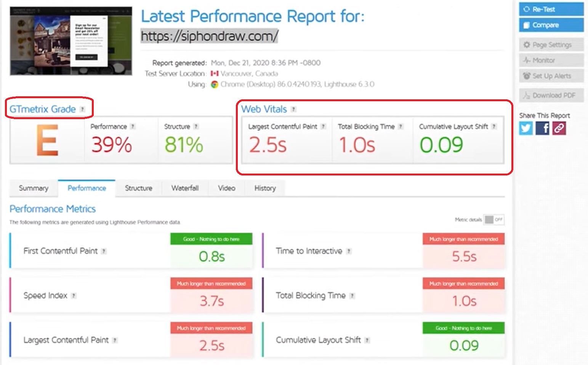Click the siphondraw.com URL link
This screenshot has width=588, height=365.
209,36
